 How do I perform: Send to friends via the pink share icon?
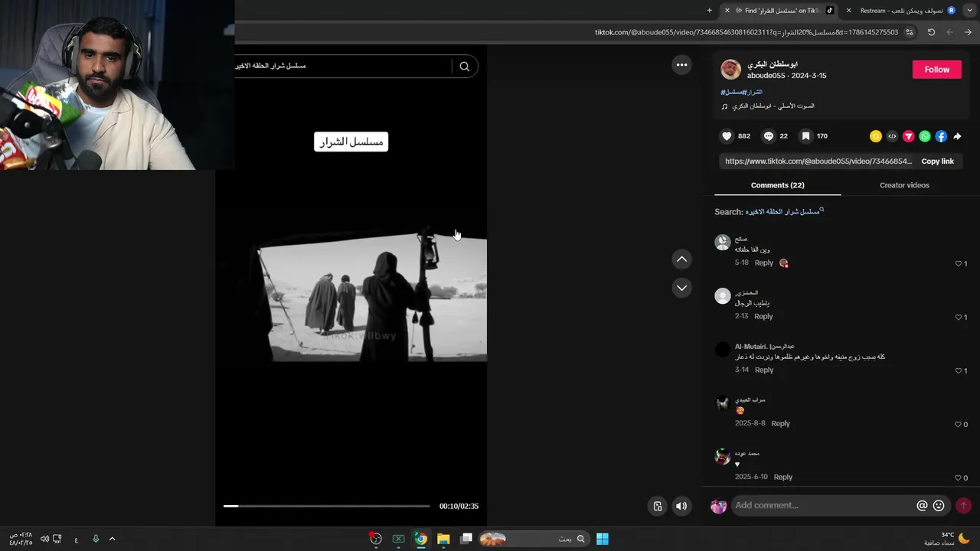(x=909, y=136)
